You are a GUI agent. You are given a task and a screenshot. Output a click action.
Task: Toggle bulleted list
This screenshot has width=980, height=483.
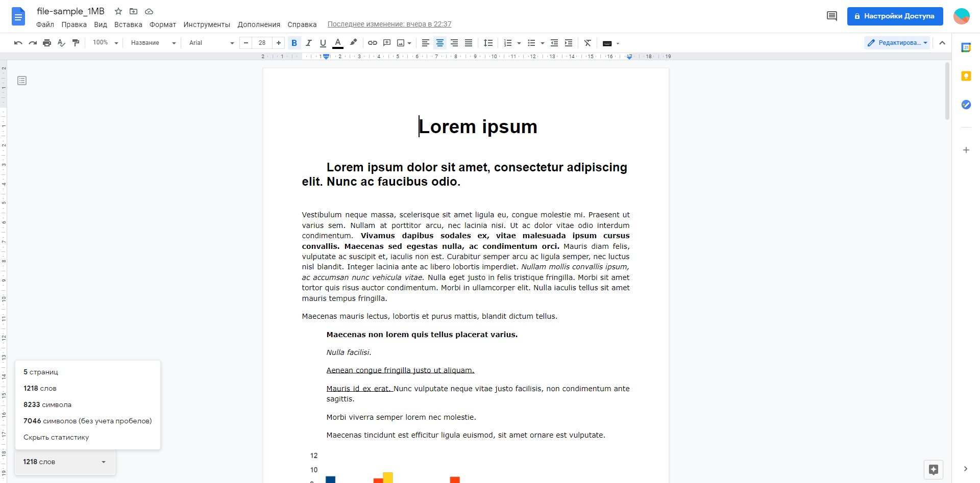click(x=531, y=43)
